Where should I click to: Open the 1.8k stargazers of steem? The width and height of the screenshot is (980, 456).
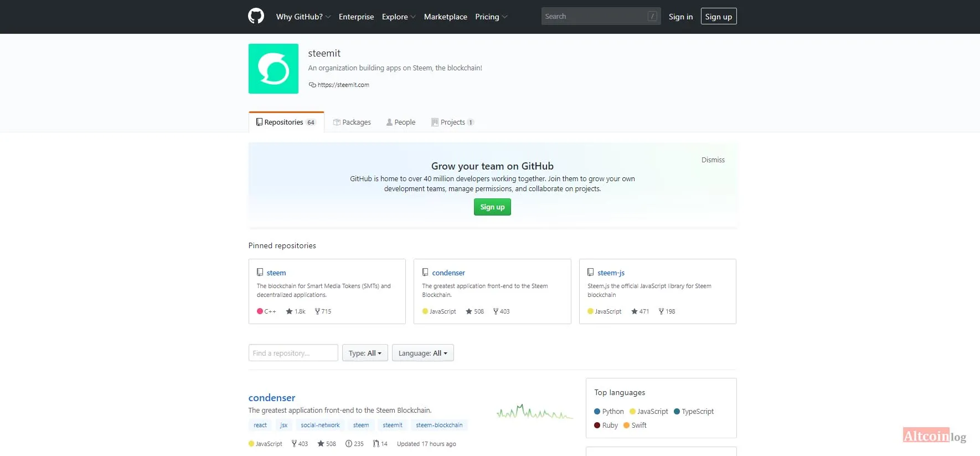296,311
